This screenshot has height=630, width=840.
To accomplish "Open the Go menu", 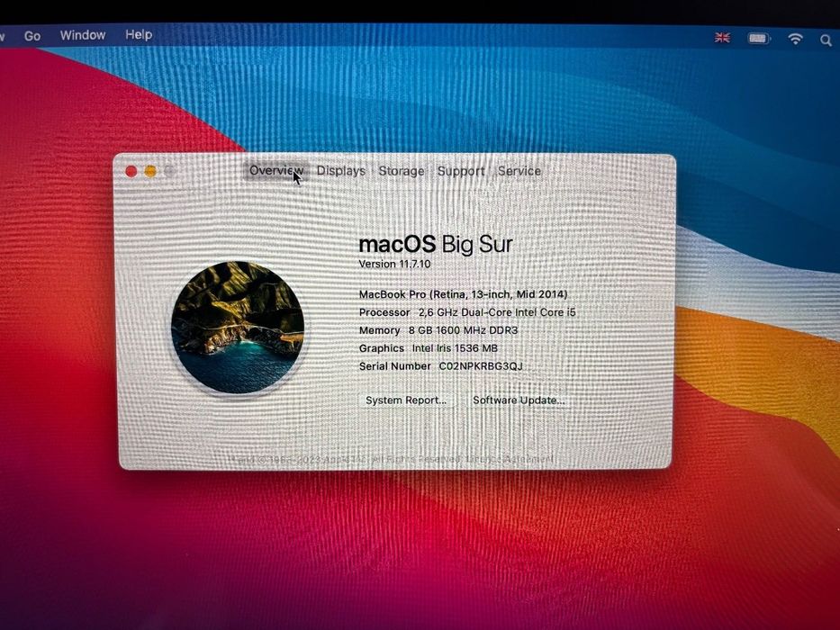I will 32,36.
